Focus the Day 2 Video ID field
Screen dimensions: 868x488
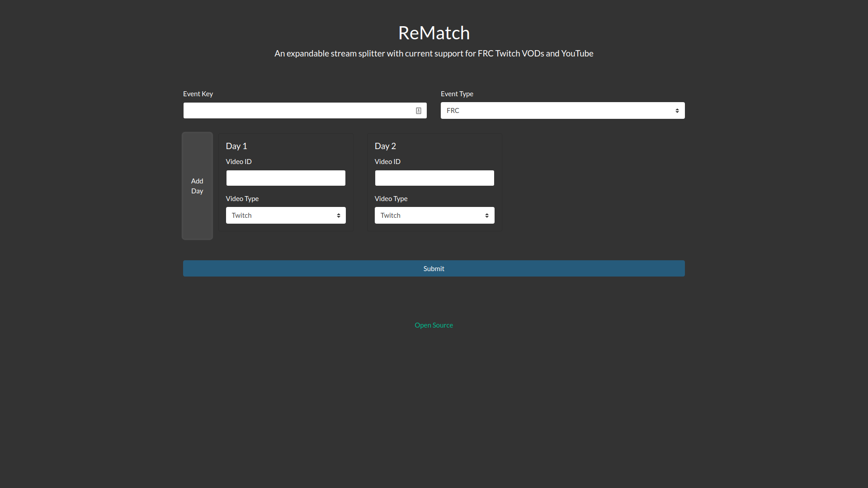[434, 178]
